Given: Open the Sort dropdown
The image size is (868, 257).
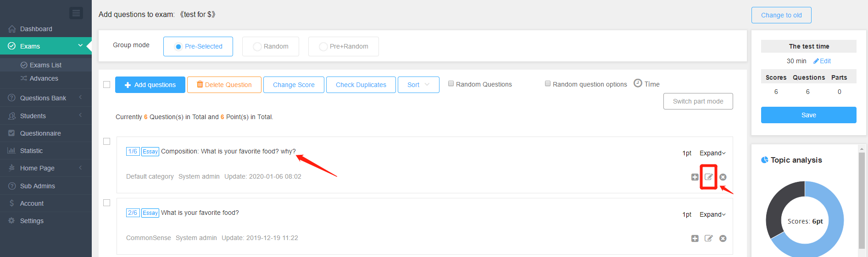Looking at the screenshot, I should click(418, 85).
